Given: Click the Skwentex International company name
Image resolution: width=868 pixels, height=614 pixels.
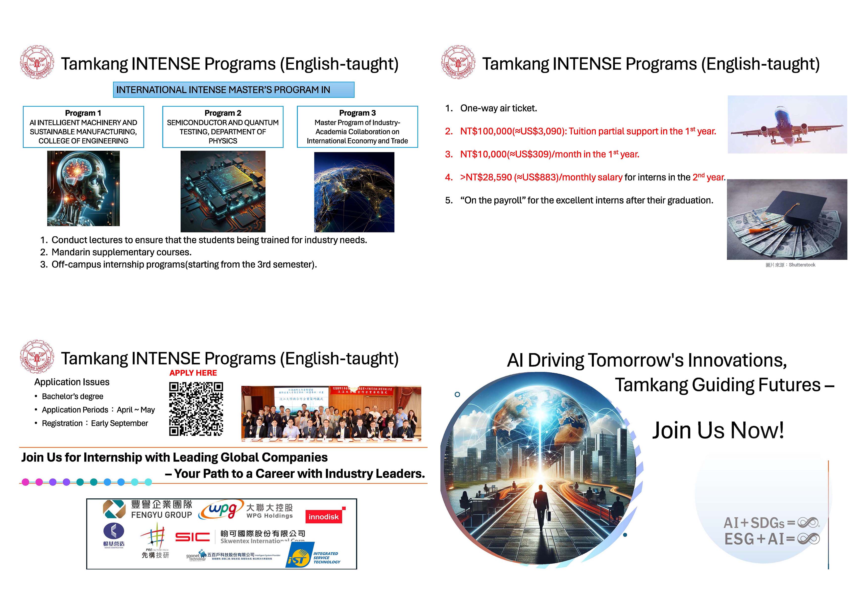Looking at the screenshot, I should pyautogui.click(x=263, y=537).
